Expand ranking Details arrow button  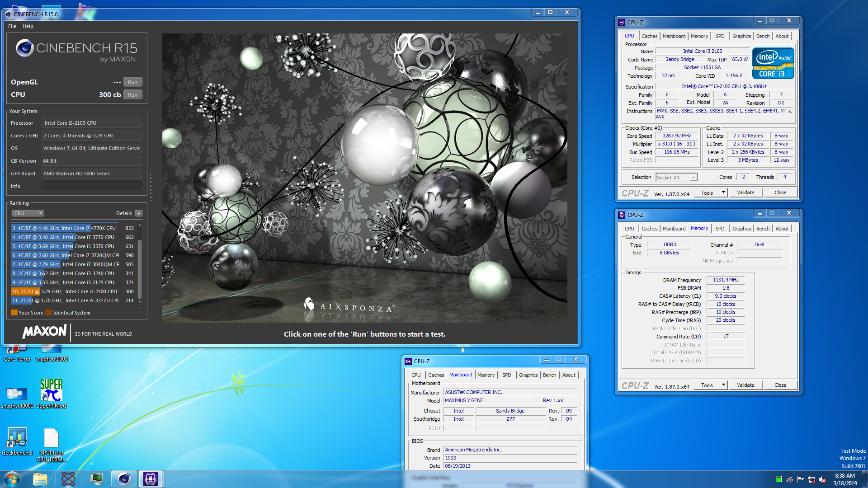click(139, 213)
